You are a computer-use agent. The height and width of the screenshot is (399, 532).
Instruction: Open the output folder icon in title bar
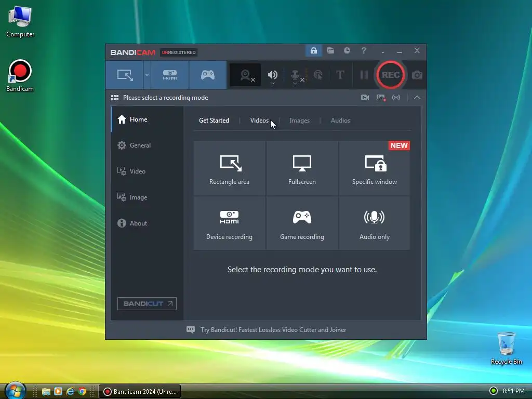click(330, 50)
